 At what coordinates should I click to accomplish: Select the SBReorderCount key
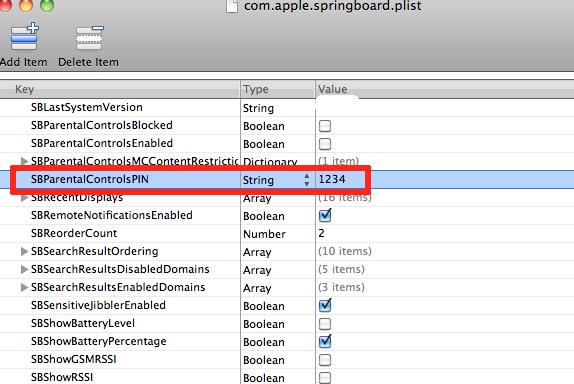[x=74, y=233]
